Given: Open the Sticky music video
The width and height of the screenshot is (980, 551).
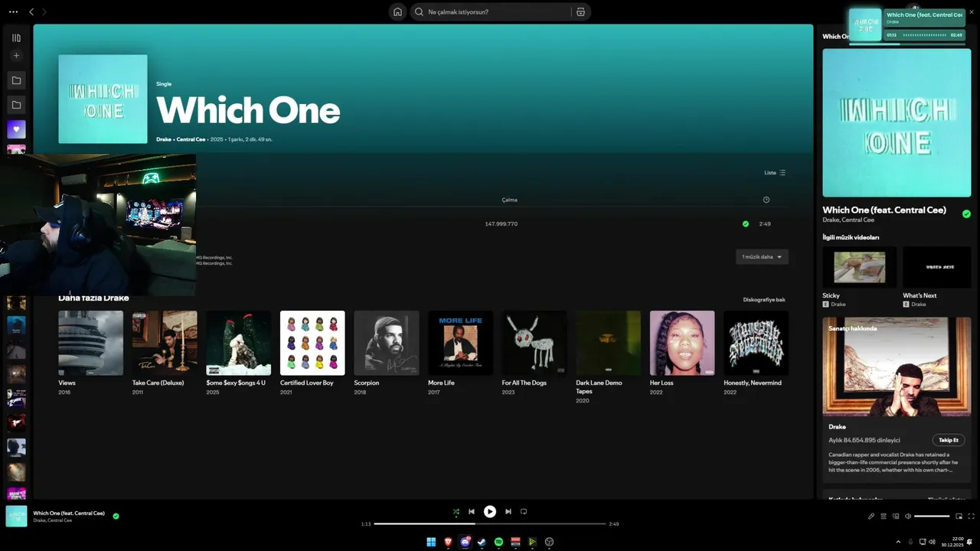Looking at the screenshot, I should [x=860, y=267].
